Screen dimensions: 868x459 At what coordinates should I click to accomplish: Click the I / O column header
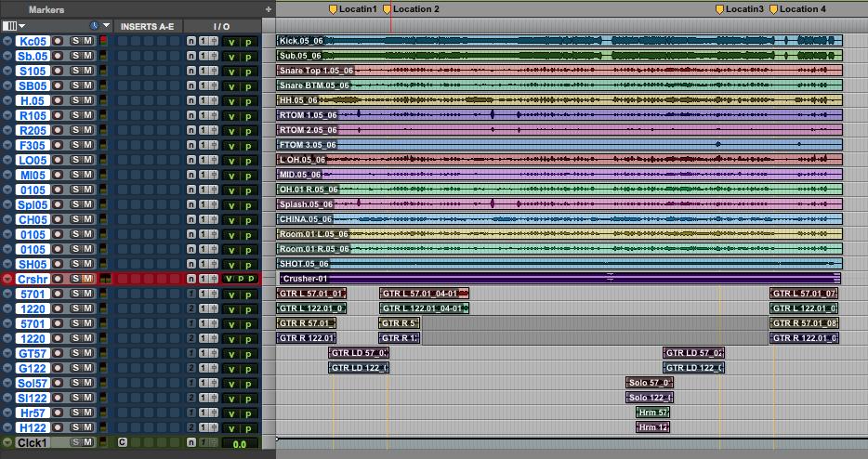221,26
